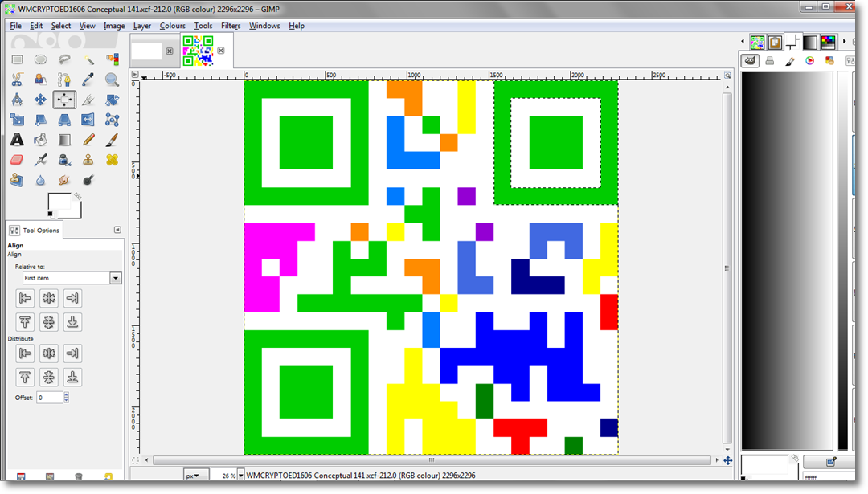868x494 pixels.
Task: Show next dock tabs with right arrow
Action: coord(845,41)
